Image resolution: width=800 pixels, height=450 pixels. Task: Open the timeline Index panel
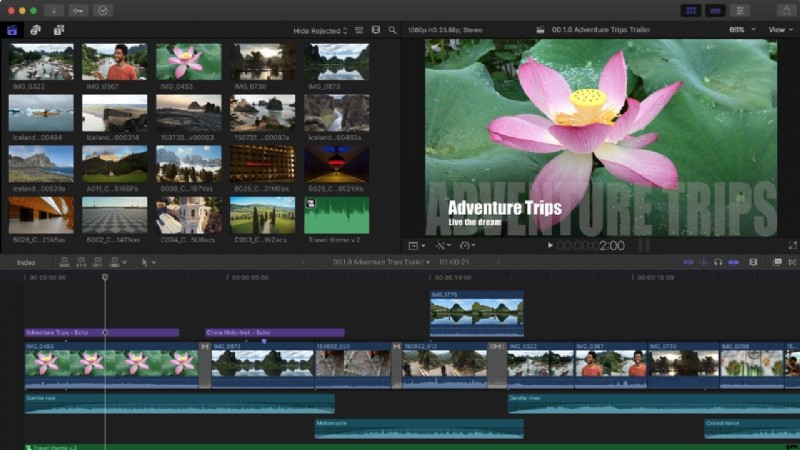(x=26, y=262)
